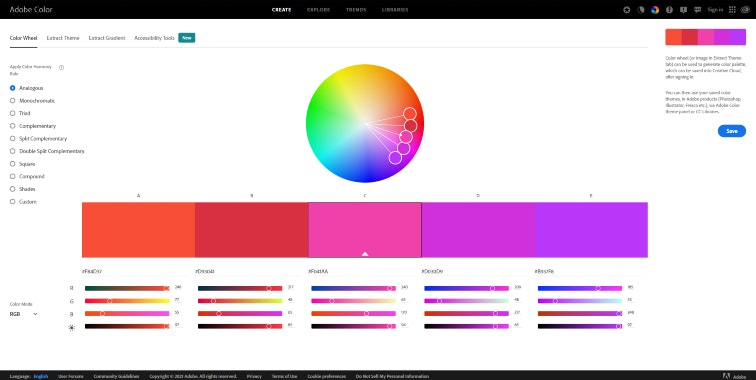Screen dimensions: 756x380
Task: Open the Terms of Use footer link
Action: tap(284, 376)
